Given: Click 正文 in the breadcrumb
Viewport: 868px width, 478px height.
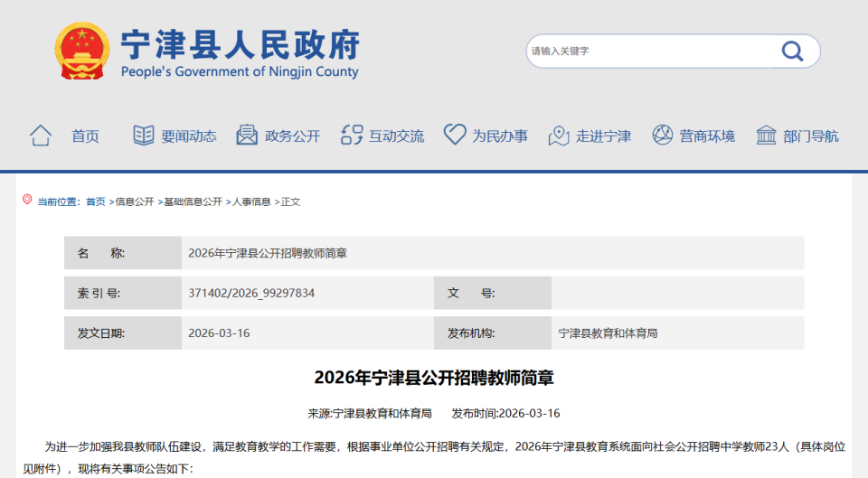Looking at the screenshot, I should pyautogui.click(x=290, y=202).
